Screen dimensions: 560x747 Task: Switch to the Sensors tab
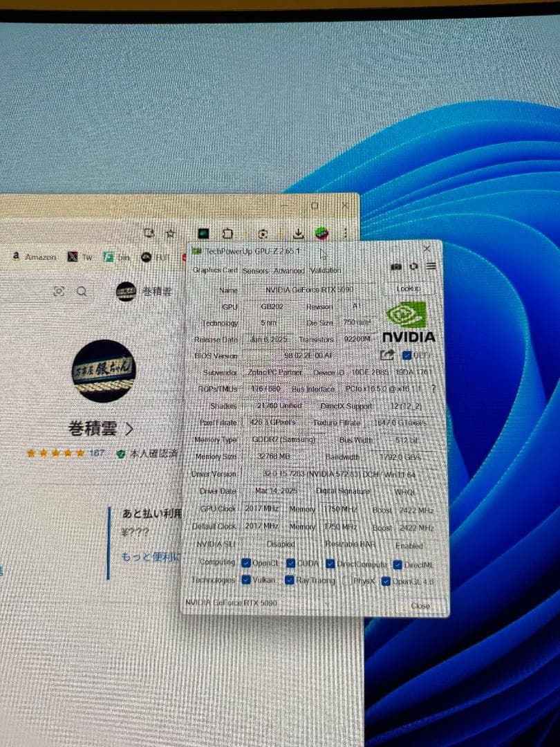pos(255,270)
